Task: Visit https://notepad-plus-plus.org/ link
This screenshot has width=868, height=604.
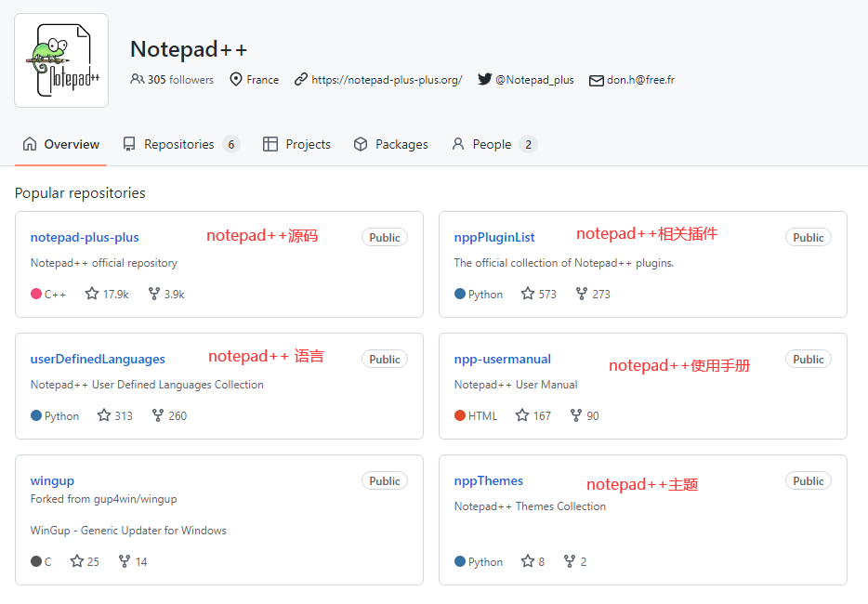Action: tap(386, 79)
